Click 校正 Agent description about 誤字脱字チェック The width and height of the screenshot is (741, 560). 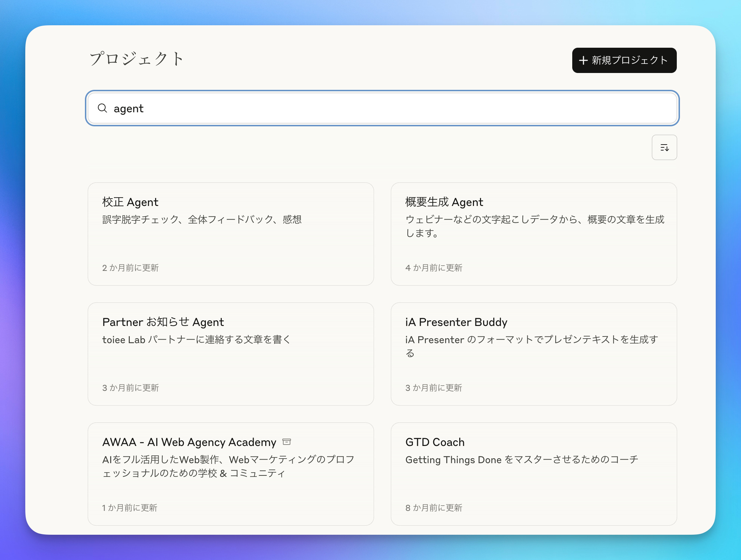click(202, 220)
